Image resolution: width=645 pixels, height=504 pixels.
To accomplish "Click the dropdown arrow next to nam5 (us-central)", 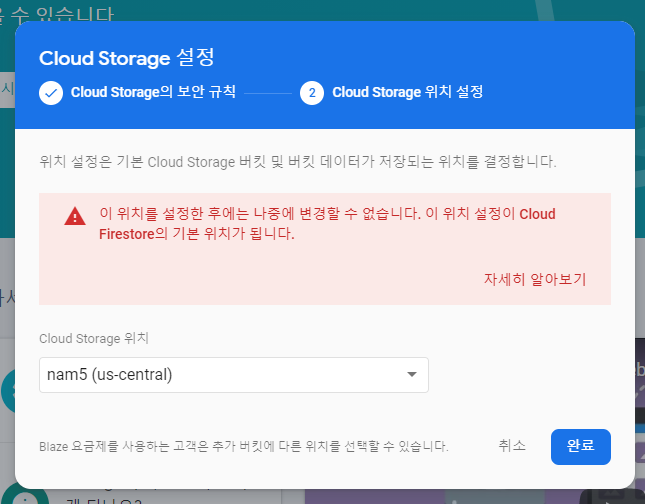I will pos(412,374).
